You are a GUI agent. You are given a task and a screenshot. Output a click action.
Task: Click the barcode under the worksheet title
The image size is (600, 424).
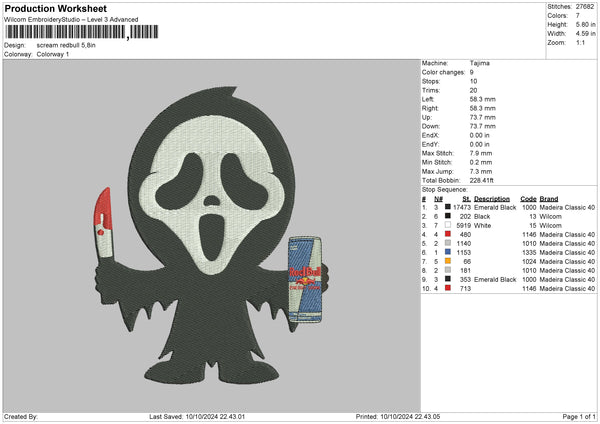[x=82, y=32]
